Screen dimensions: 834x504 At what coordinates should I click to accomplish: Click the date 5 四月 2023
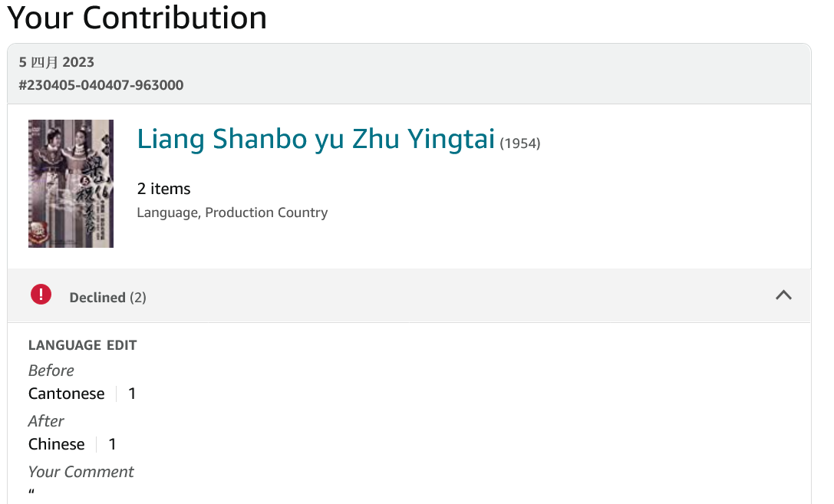[57, 62]
